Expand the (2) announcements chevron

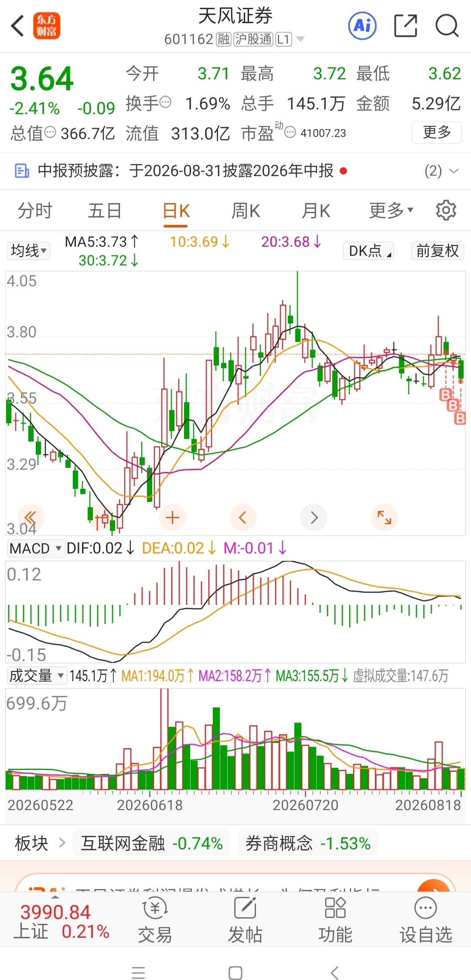[454, 171]
